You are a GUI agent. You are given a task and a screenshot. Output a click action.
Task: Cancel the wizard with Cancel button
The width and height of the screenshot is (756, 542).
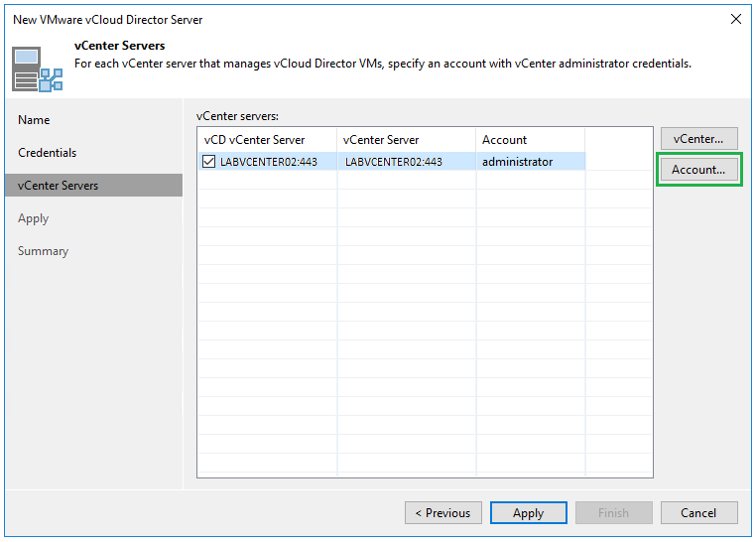coord(697,513)
